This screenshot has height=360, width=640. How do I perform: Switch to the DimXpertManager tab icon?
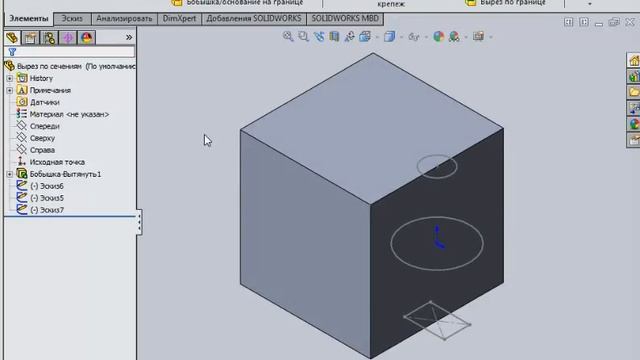coord(68,38)
